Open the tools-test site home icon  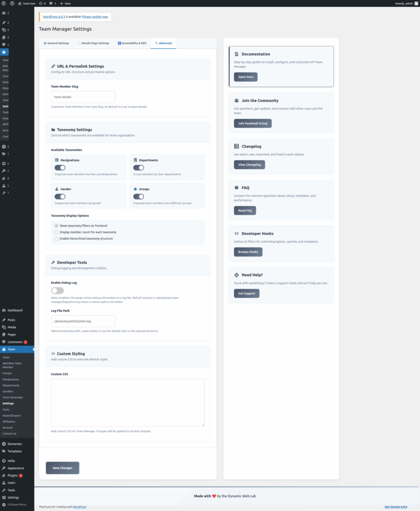[19, 3]
